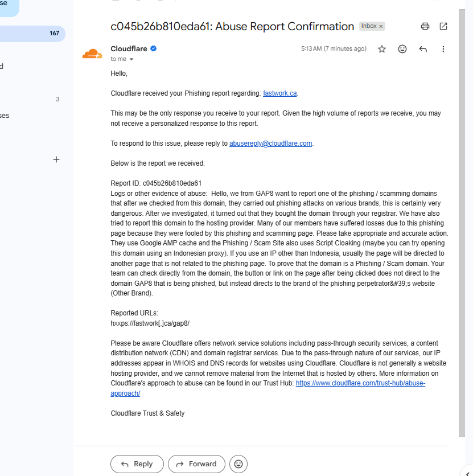
Task: Reply using arrow icon in header
Action: (423, 49)
